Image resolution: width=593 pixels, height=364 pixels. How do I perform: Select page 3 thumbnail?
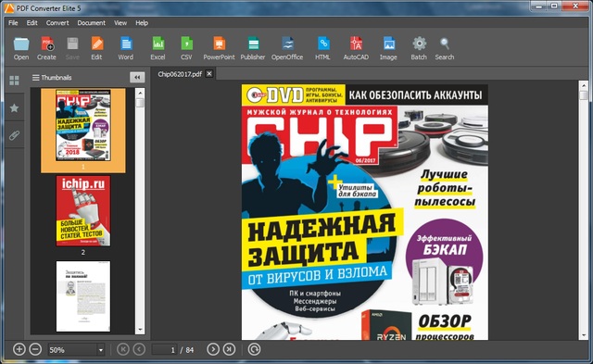pos(83,296)
